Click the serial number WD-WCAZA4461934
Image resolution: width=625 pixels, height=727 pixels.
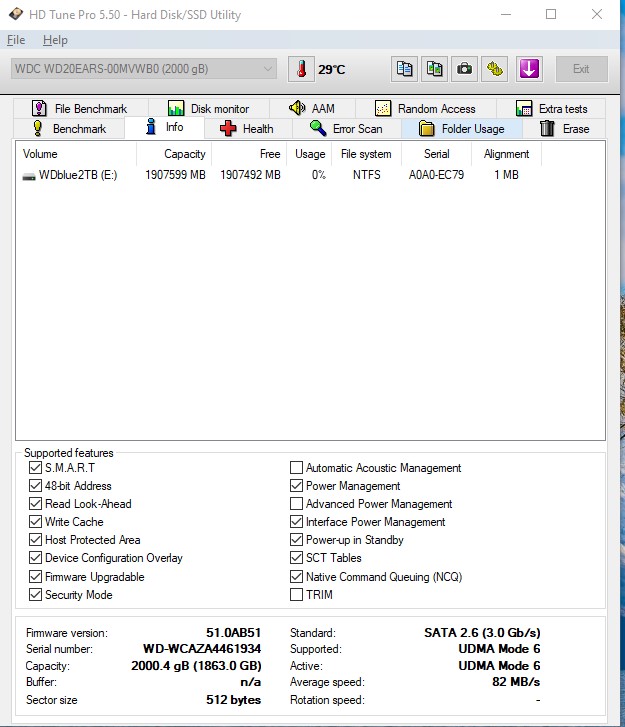pos(202,649)
